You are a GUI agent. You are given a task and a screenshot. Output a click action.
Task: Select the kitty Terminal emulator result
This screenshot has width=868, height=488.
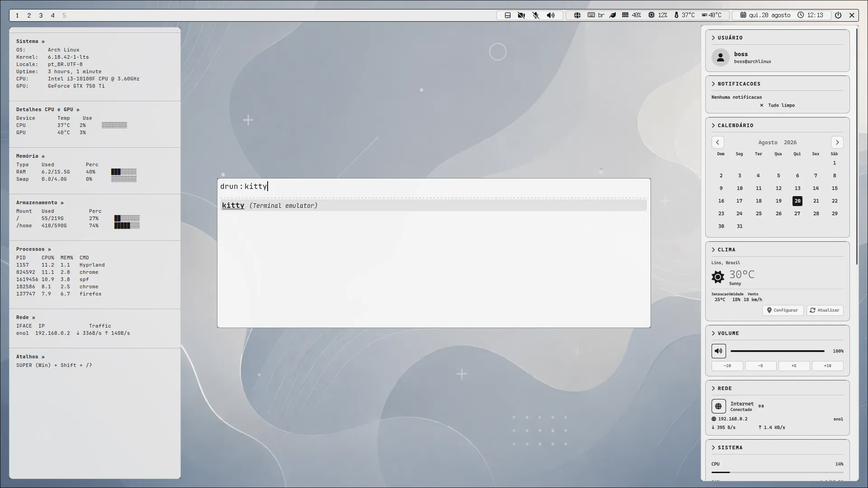[434, 206]
